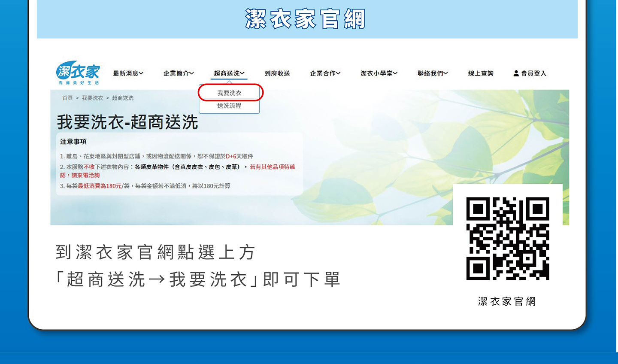Select 送洗流程 from the submenu
This screenshot has width=618, height=364.
(229, 106)
